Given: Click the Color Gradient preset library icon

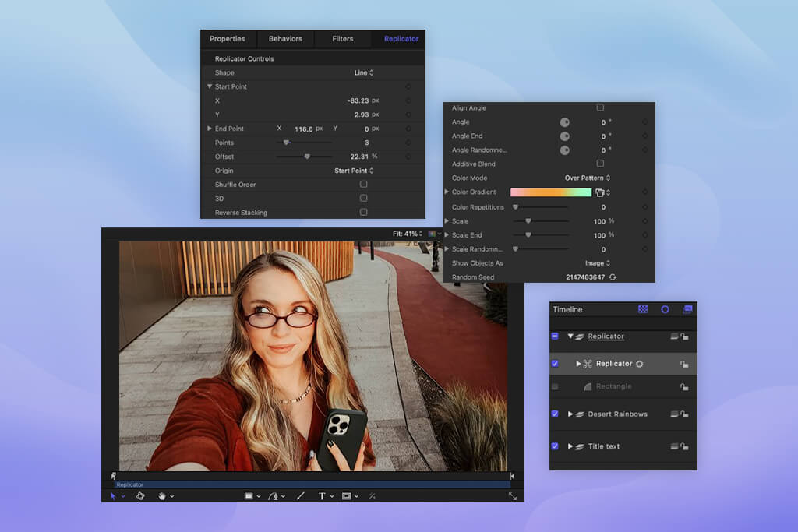Looking at the screenshot, I should click(x=600, y=192).
